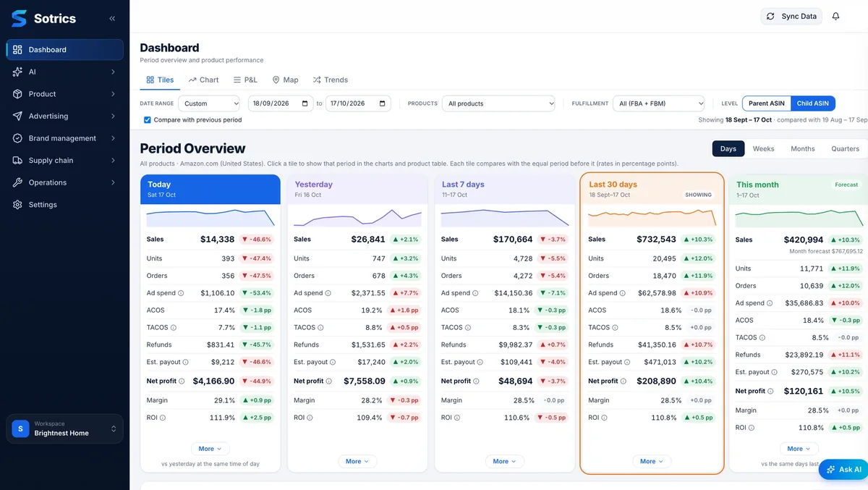This screenshot has height=490, width=868.
Task: Click Est. payout info icon in Last 7 days tile
Action: [x=480, y=362]
